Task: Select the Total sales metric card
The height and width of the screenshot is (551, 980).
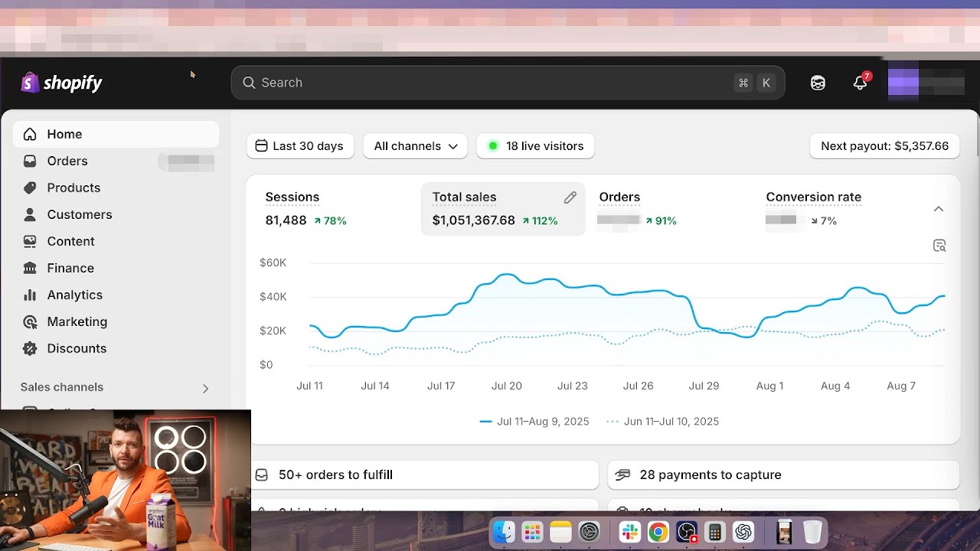Action: click(x=503, y=209)
